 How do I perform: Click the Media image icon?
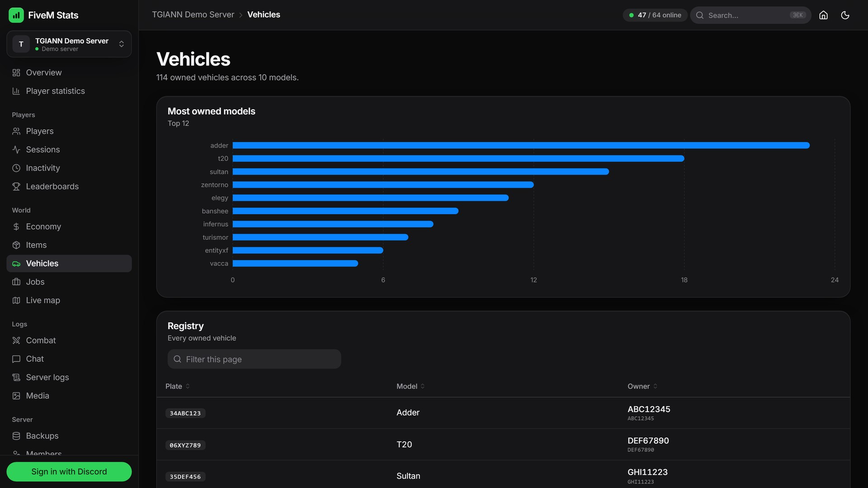coord(16,396)
